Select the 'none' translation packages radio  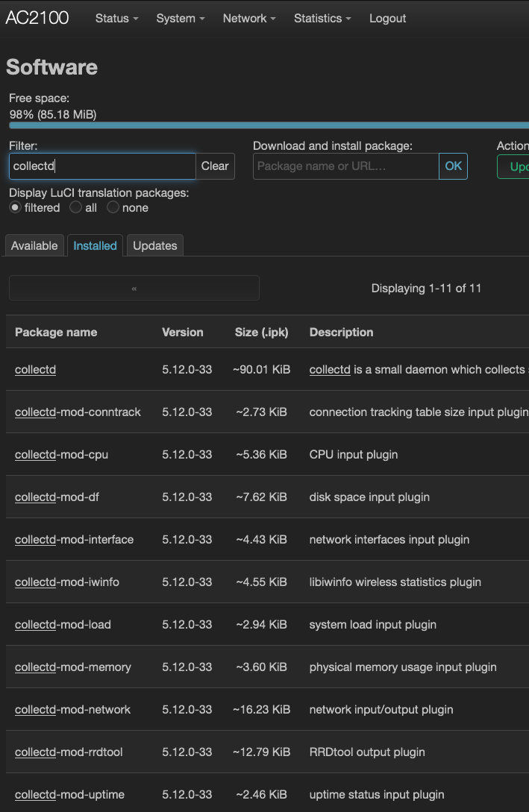click(113, 208)
